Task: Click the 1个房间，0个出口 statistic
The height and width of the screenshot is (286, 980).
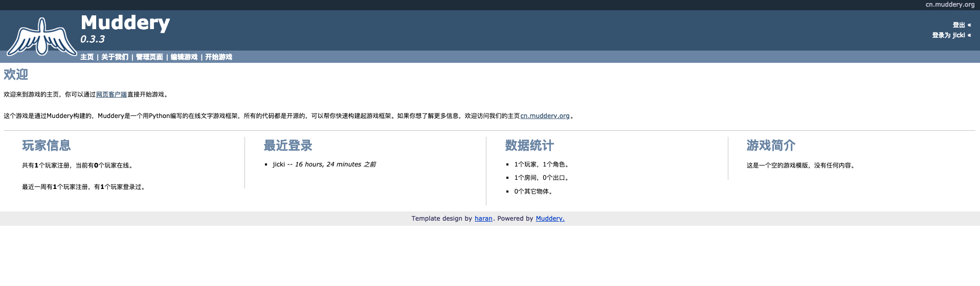Action: click(542, 178)
